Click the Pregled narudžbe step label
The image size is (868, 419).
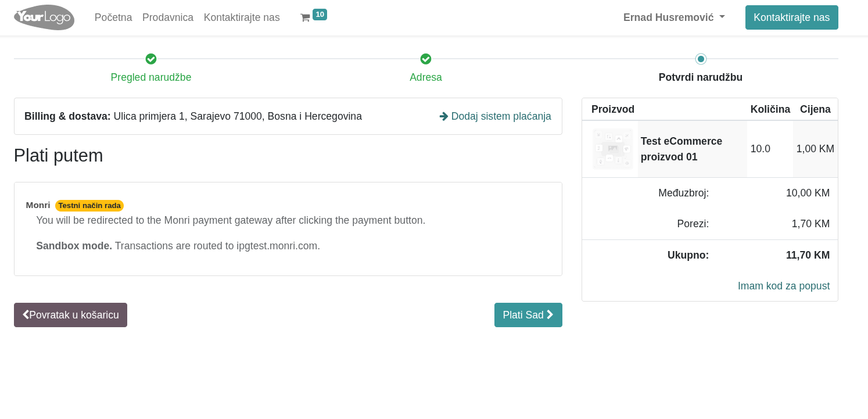tap(151, 77)
